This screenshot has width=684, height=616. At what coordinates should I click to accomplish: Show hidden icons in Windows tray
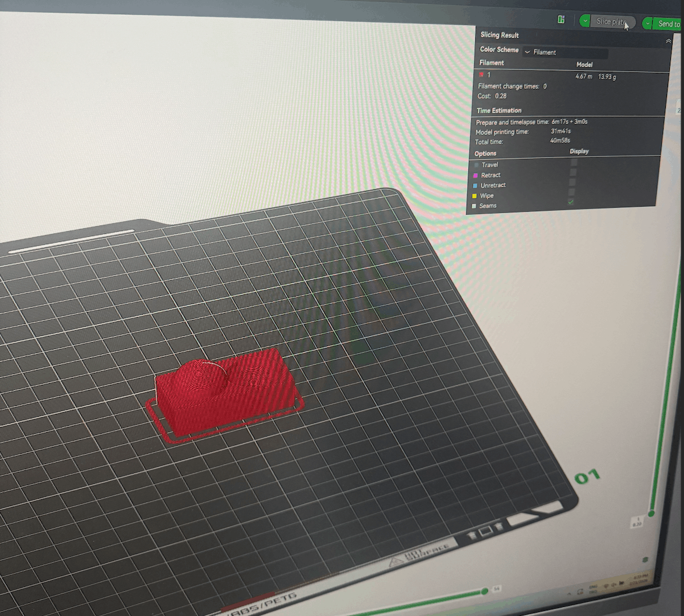569,594
